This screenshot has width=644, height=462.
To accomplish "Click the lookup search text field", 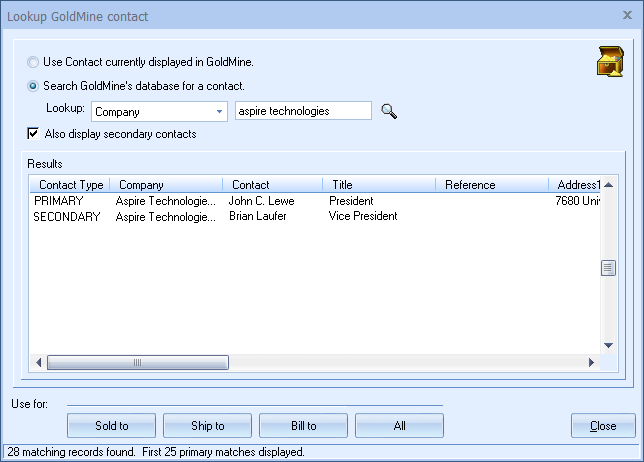I will pyautogui.click(x=302, y=111).
